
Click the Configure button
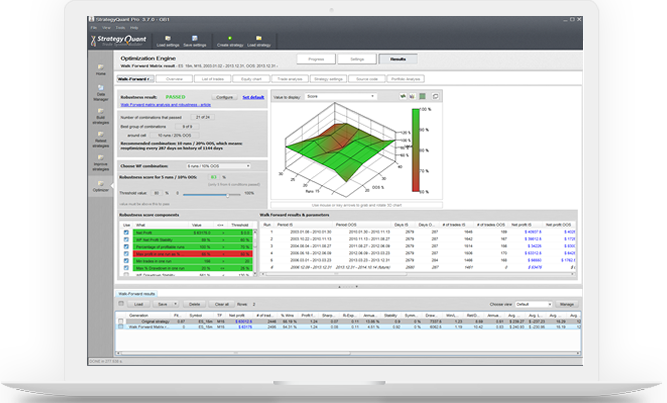coord(224,97)
